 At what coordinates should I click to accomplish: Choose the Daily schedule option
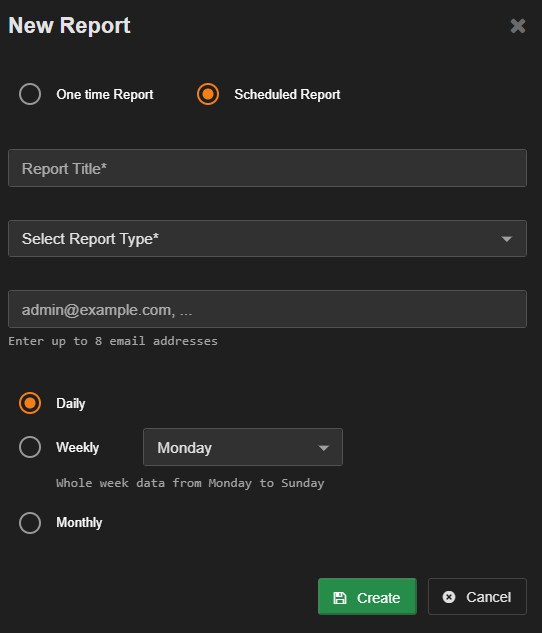click(x=30, y=403)
